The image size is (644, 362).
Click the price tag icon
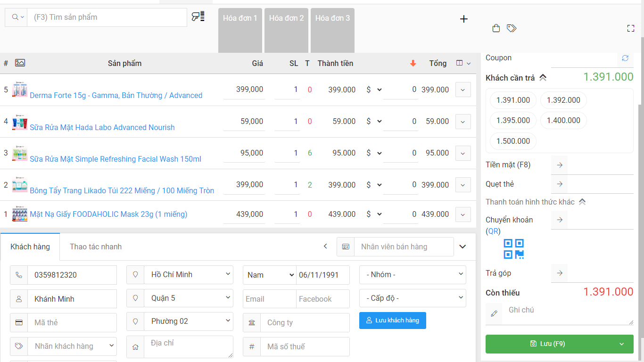(x=512, y=28)
